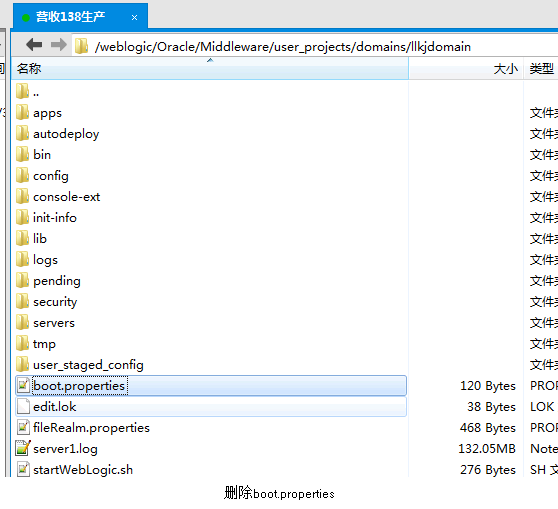Image resolution: width=558 pixels, height=509 pixels.
Task: Select the init-info folder icon
Action: point(22,217)
